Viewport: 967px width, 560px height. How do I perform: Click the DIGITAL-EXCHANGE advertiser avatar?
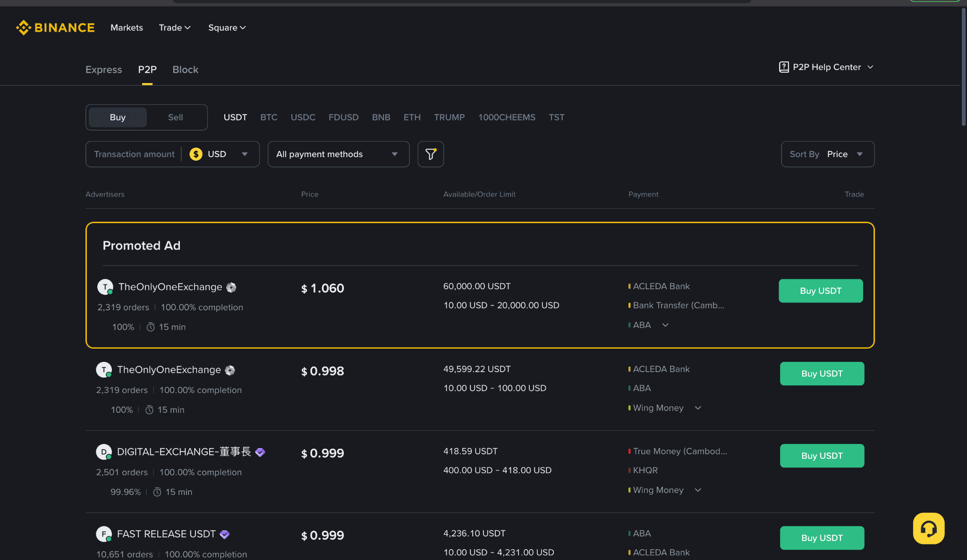[104, 452]
